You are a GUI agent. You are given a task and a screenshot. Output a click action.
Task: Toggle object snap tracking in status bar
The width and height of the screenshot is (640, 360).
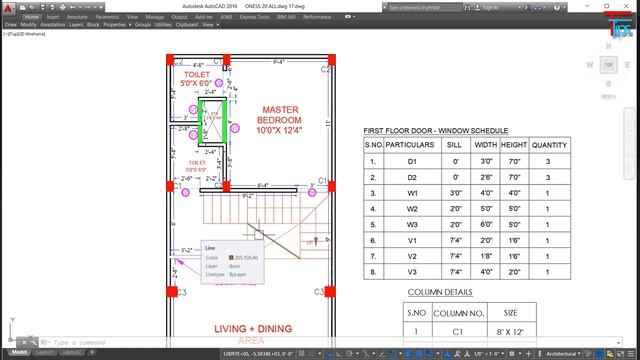coord(382,353)
